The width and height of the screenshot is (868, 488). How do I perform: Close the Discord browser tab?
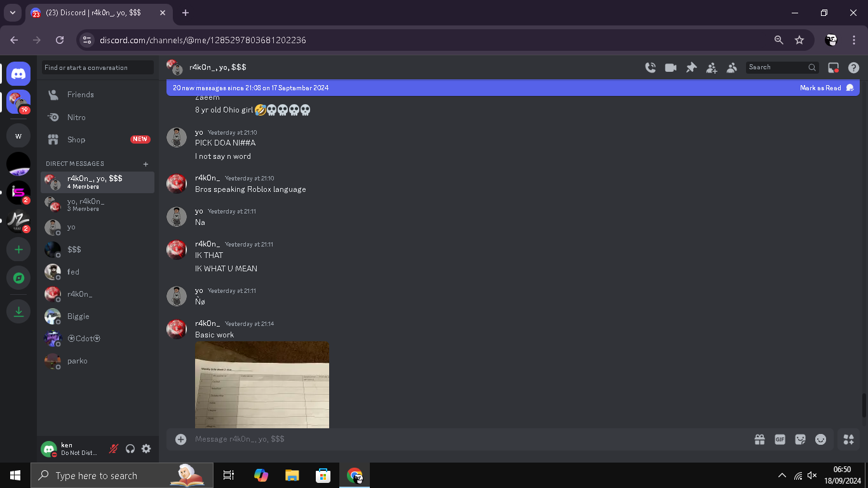coord(163,13)
